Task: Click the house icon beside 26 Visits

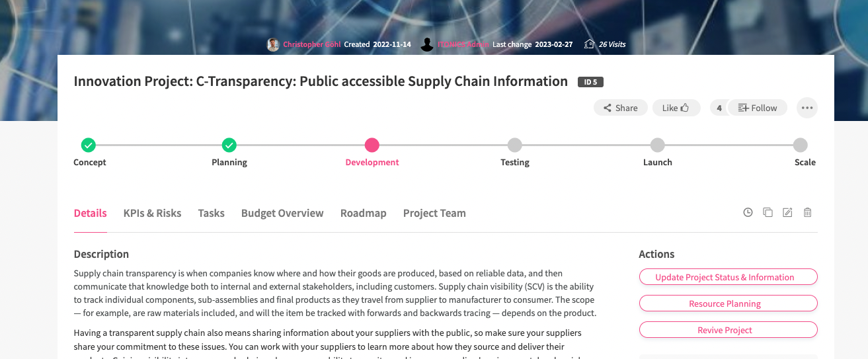Action: [x=589, y=44]
